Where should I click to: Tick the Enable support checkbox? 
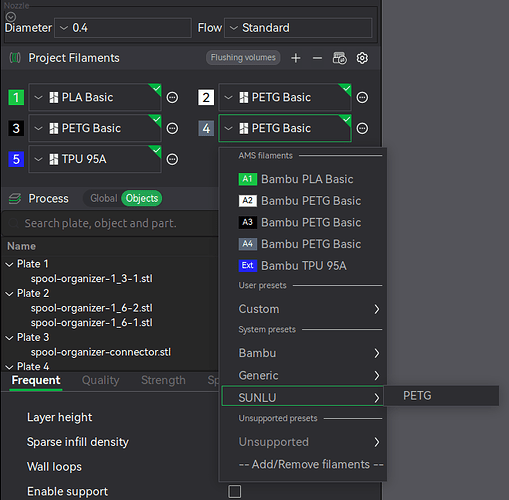click(x=235, y=491)
